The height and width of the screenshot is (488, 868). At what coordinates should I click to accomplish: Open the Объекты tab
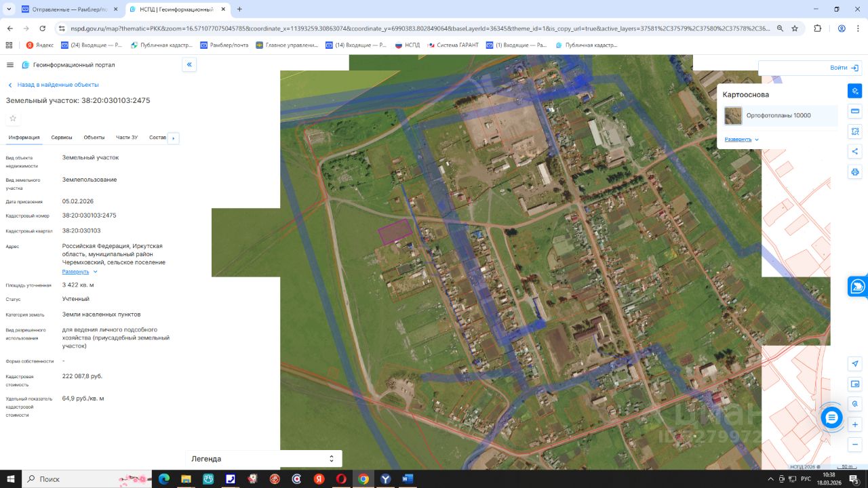94,138
